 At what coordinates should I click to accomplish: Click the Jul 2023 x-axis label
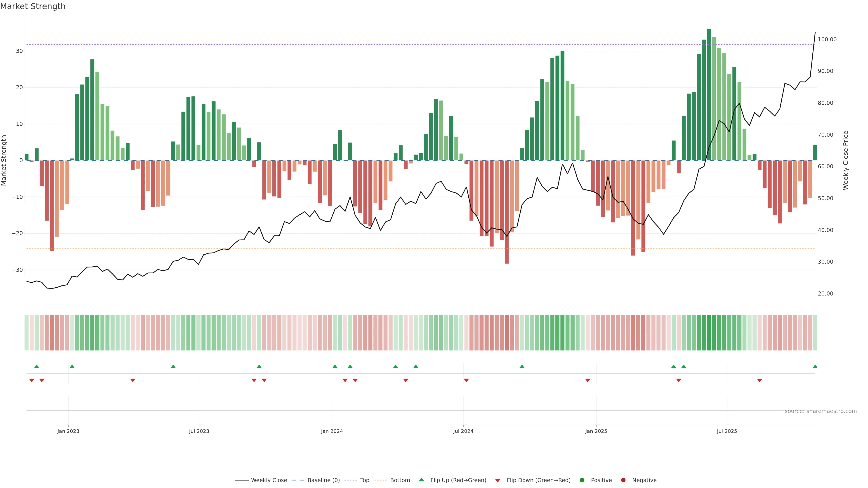point(199,431)
